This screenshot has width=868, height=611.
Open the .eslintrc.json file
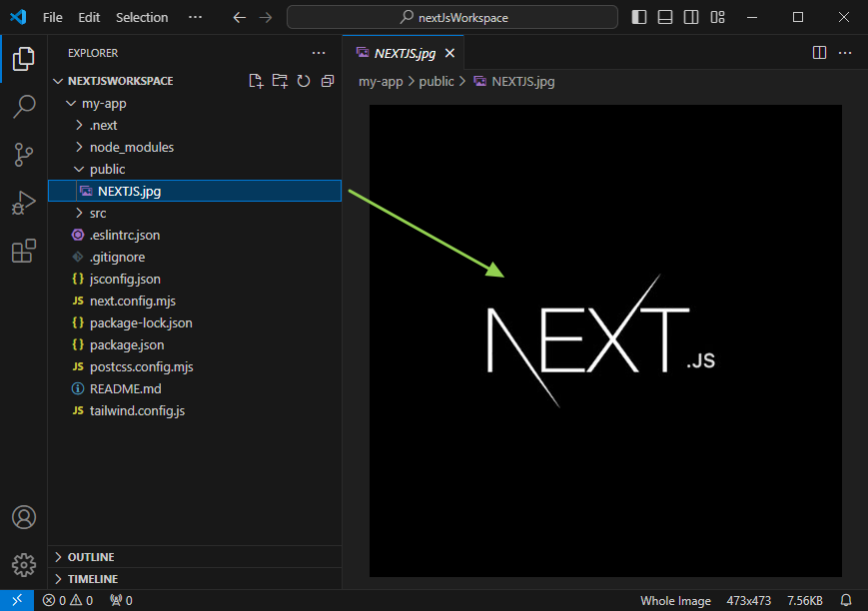[195, 236]
